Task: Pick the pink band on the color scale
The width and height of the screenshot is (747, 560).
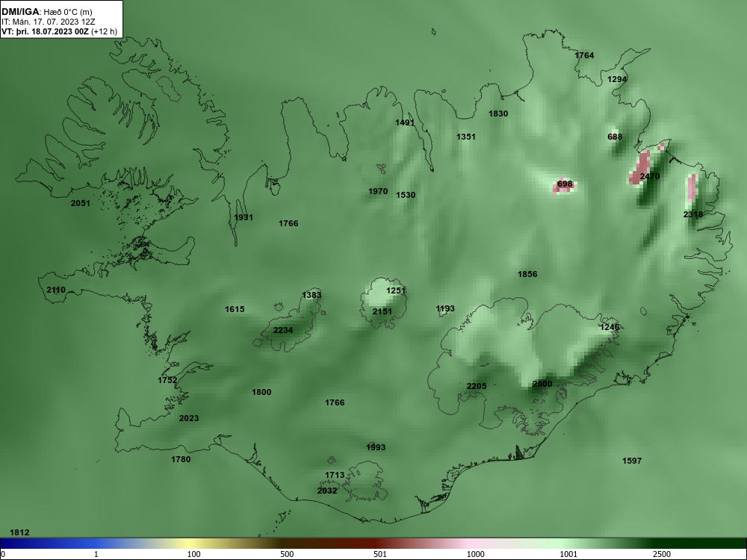Action: pyautogui.click(x=469, y=544)
